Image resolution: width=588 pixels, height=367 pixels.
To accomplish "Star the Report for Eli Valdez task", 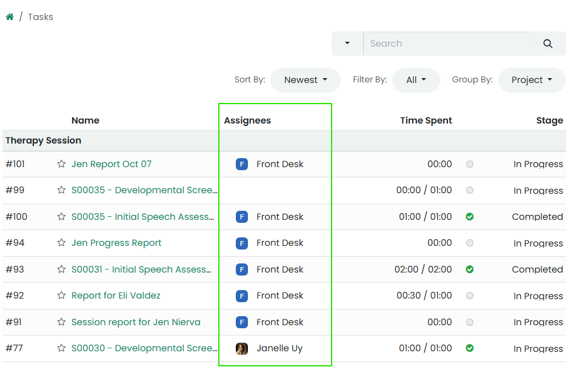I will [x=61, y=296].
